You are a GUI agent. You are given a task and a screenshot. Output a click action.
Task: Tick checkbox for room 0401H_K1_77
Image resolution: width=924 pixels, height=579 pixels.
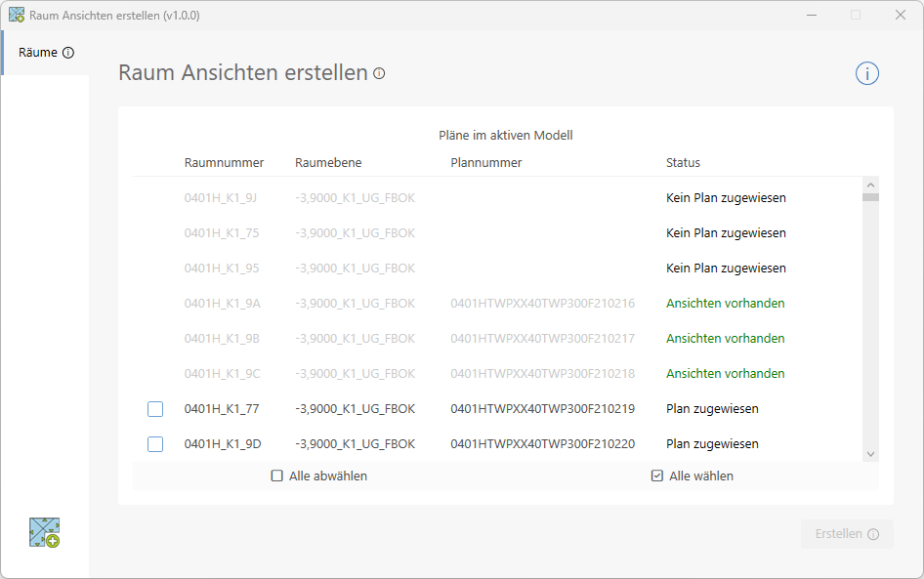coord(155,409)
